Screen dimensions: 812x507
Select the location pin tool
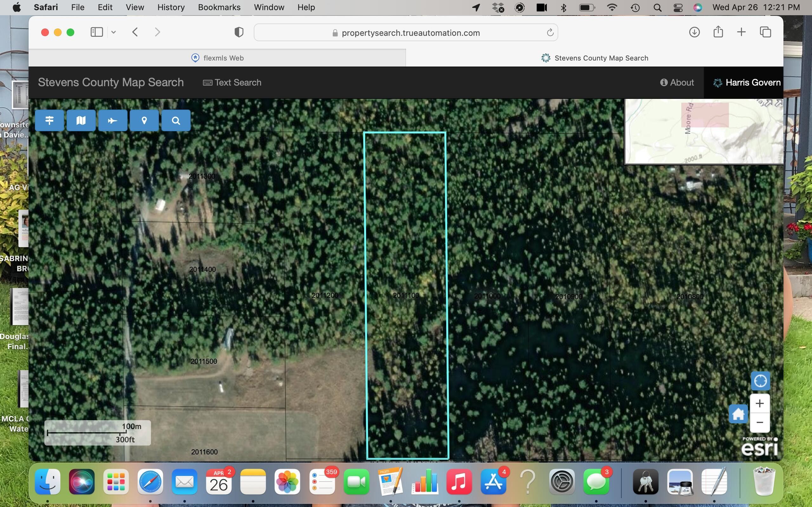pyautogui.click(x=144, y=120)
